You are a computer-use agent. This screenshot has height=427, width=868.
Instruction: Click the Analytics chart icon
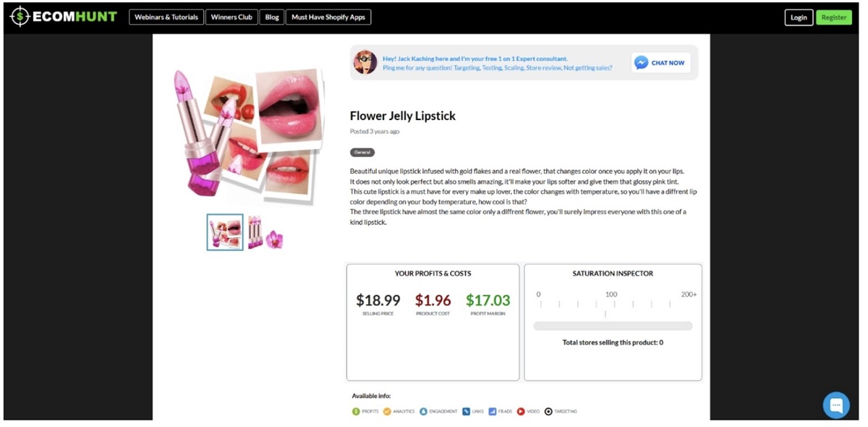(x=387, y=411)
